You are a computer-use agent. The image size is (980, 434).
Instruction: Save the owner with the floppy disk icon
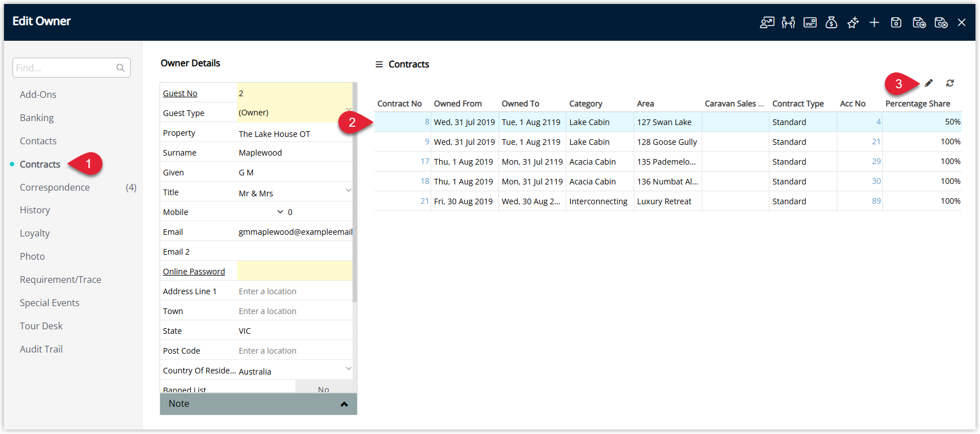[896, 23]
